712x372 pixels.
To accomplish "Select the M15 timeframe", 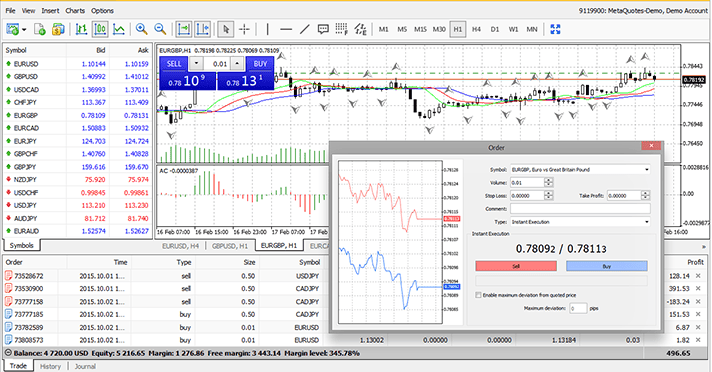I will (420, 30).
